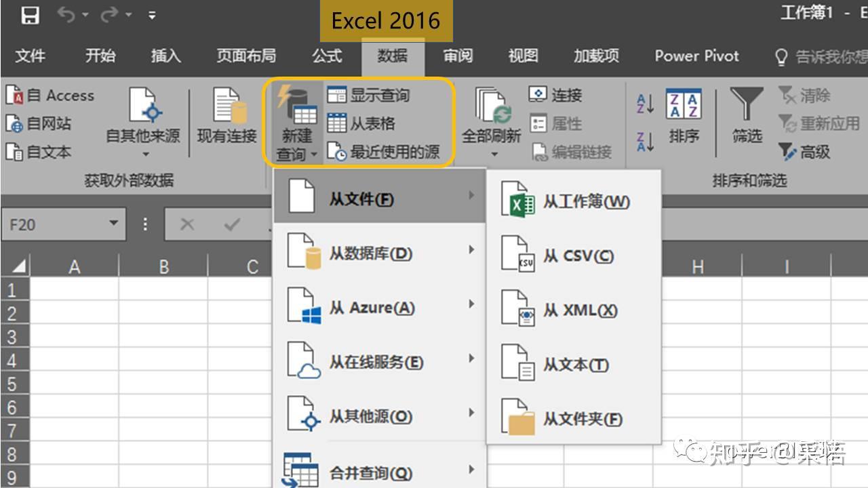868x488 pixels.
Task: Click 最近使用的源 in the ribbon
Action: 384,152
